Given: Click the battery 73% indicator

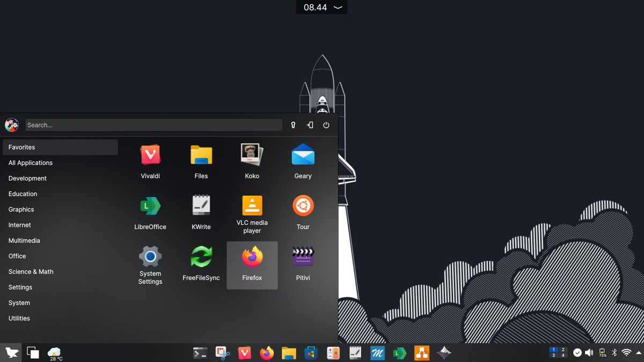Looking at the screenshot, I should tap(602, 352).
